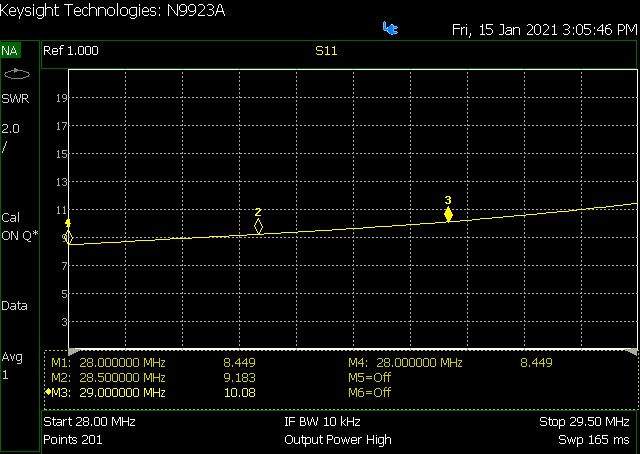The image size is (640, 454).
Task: Click marker 3 diamond on the trace
Action: click(448, 214)
